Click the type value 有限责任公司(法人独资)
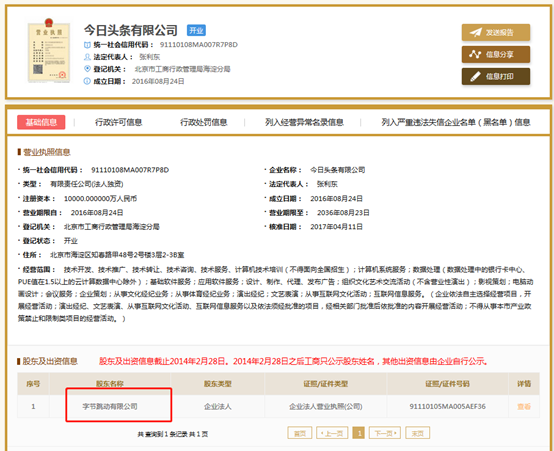Viewport: 554px width, 451px height. pyautogui.click(x=87, y=184)
